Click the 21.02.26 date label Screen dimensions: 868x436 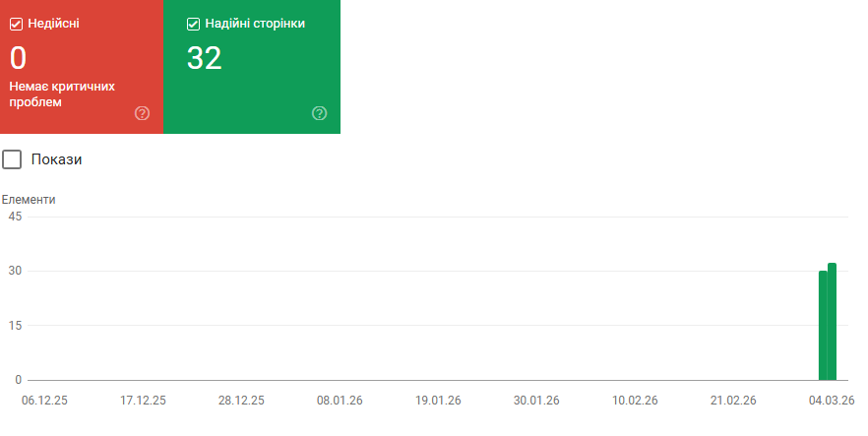click(733, 401)
